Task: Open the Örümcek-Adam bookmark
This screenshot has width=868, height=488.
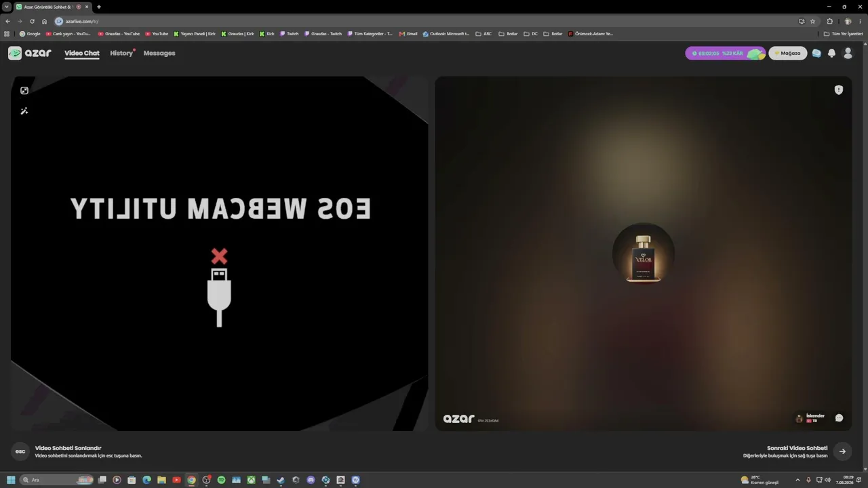Action: (x=591, y=34)
